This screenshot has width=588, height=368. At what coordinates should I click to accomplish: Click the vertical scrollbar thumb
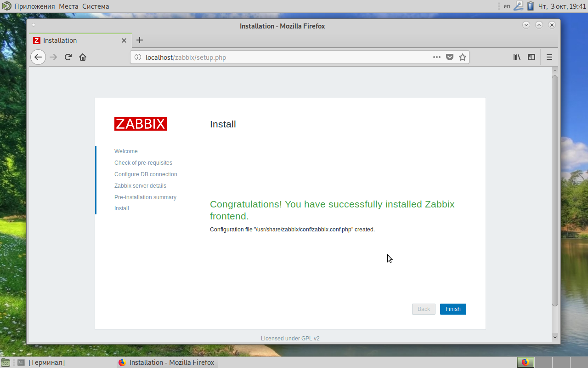tap(554, 191)
